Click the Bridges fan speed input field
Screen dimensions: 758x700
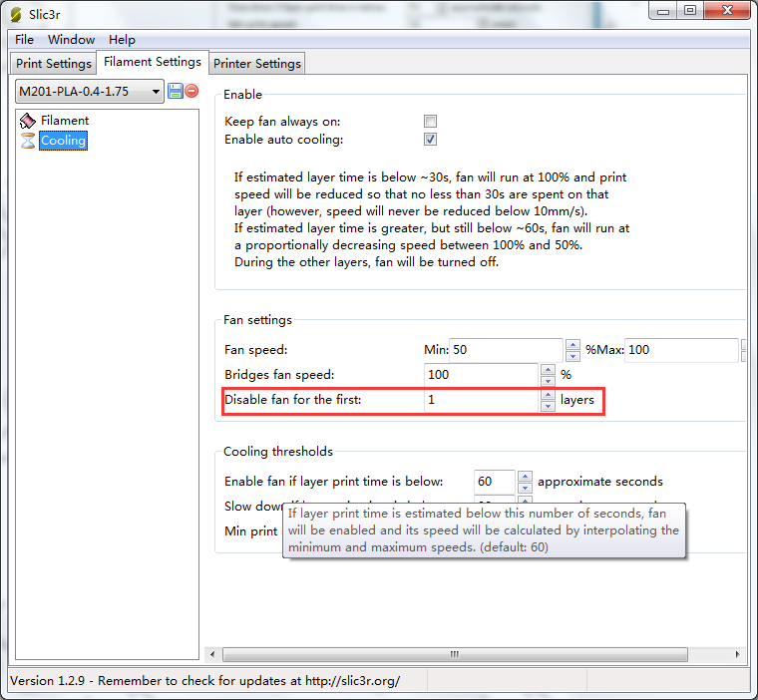(481, 375)
